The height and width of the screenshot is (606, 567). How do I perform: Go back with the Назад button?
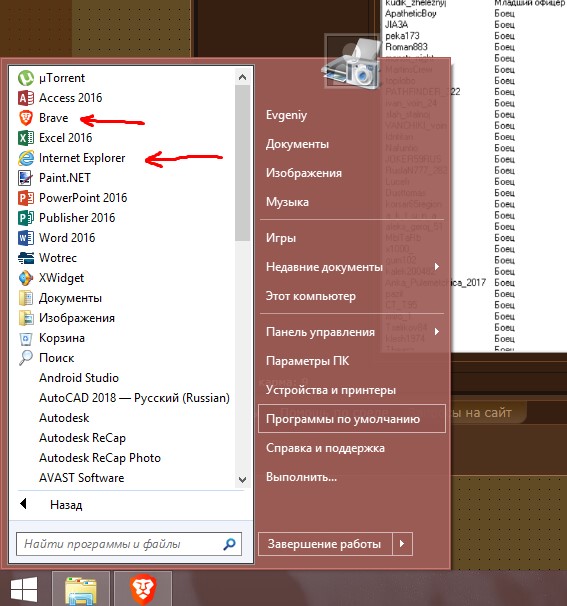51,505
